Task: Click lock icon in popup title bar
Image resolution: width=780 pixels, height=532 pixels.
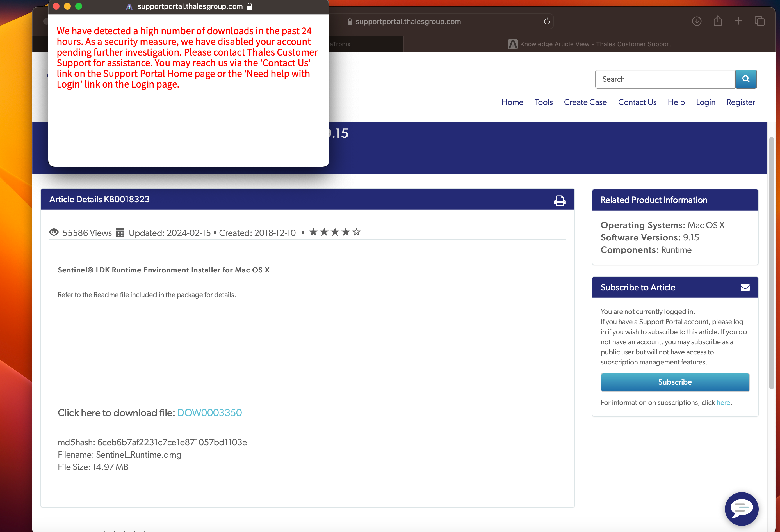Action: click(250, 6)
